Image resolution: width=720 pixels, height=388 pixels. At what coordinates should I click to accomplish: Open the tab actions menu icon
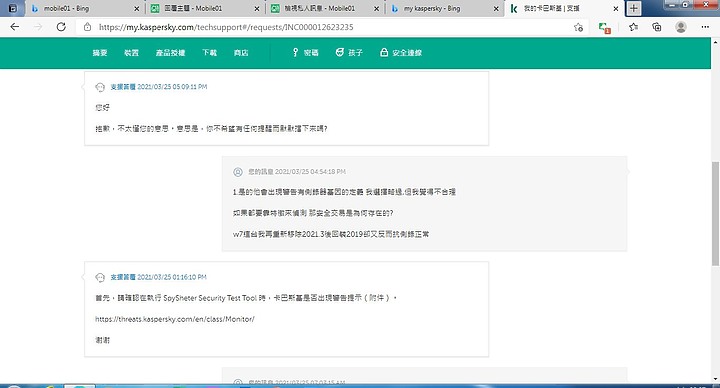(x=12, y=8)
